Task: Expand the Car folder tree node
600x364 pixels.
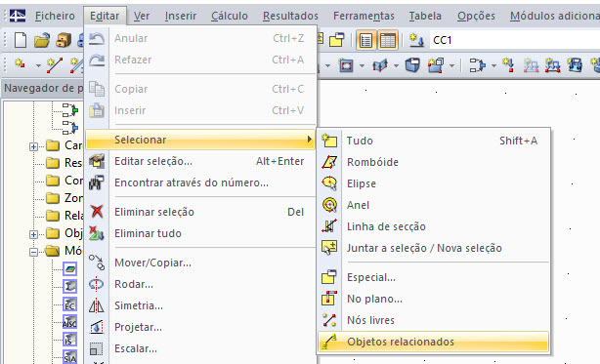Action: 33,146
